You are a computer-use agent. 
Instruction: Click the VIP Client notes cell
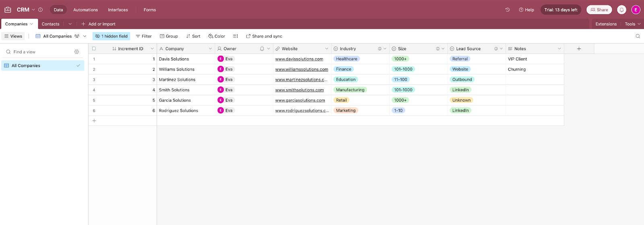[535, 59]
